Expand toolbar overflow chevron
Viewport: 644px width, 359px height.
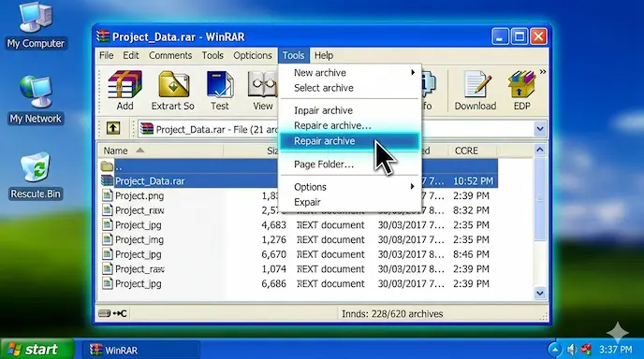(x=543, y=72)
